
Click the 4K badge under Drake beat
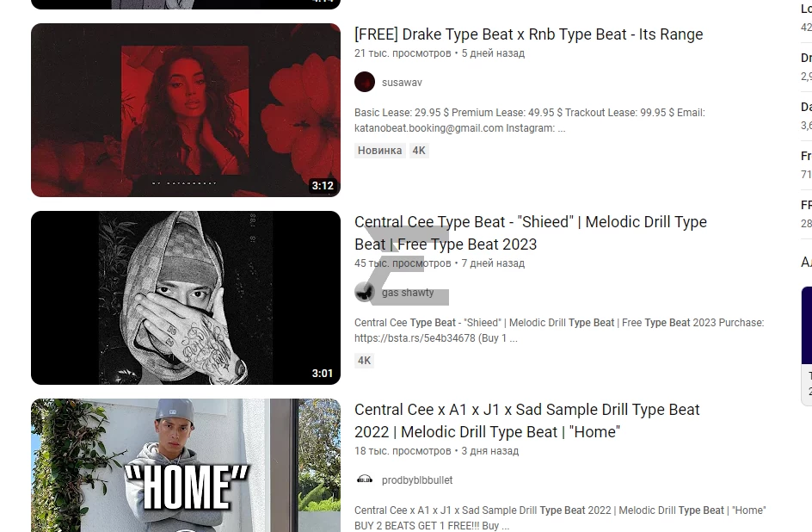(x=419, y=151)
